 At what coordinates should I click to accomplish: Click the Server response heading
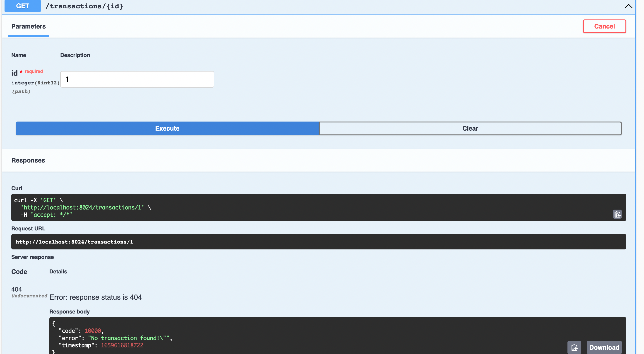pos(32,257)
